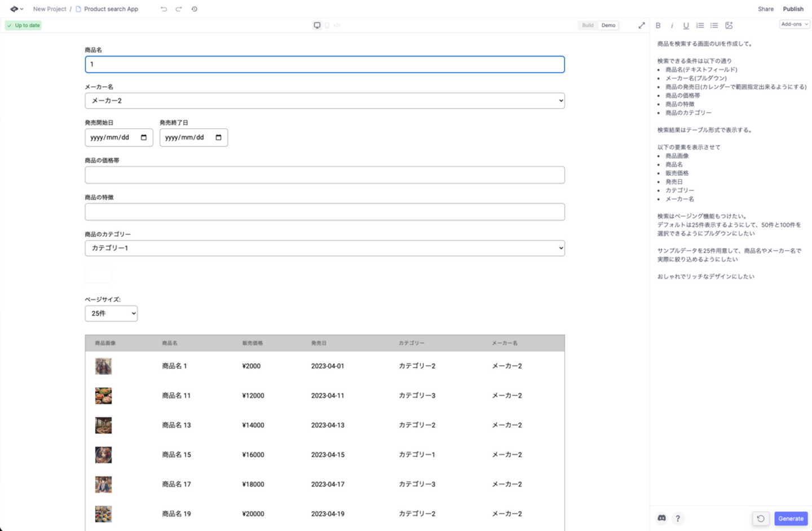Switch to Build mode
812x531 pixels.
pos(588,25)
